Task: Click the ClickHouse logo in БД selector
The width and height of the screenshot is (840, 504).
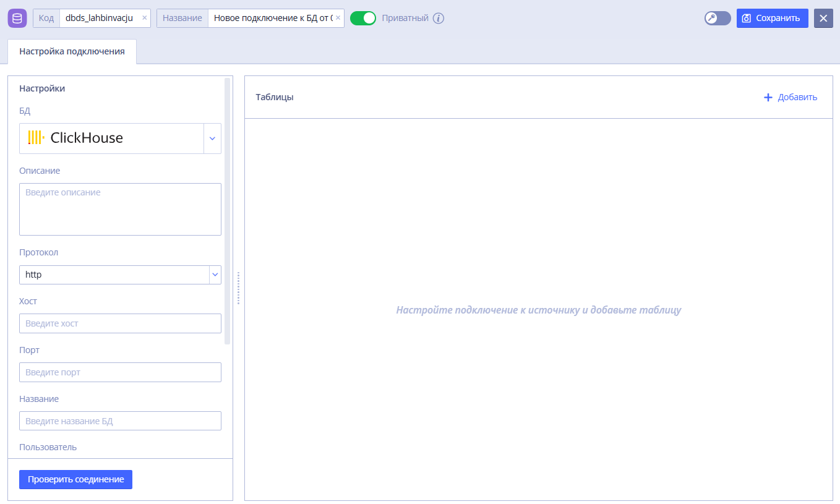Action: pos(75,137)
